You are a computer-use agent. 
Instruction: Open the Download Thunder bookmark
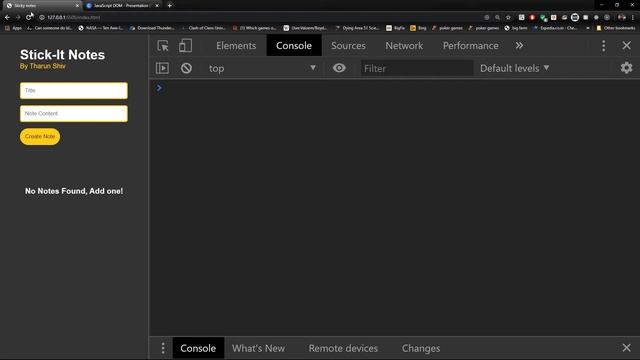(152, 28)
